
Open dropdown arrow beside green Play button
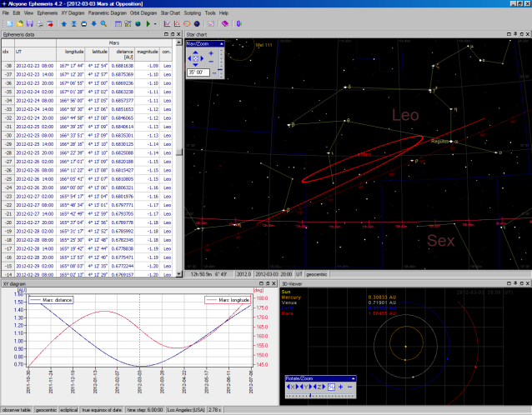coord(156,24)
